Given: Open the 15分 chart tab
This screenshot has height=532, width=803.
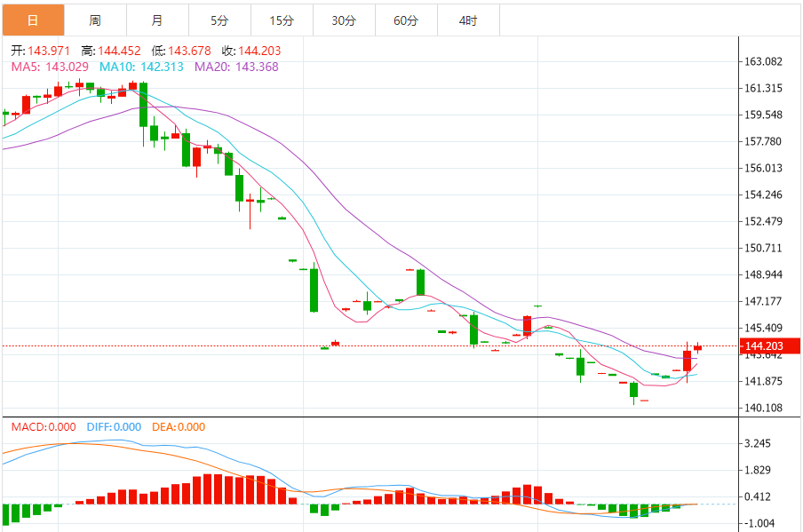Looking at the screenshot, I should pyautogui.click(x=282, y=20).
